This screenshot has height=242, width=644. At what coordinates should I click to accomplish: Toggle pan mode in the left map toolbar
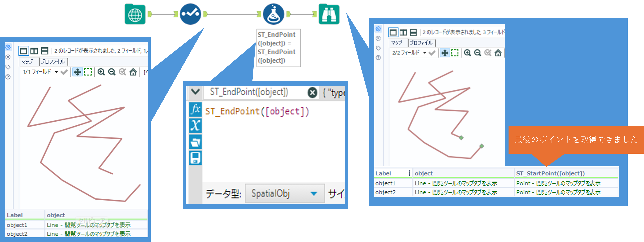click(x=77, y=72)
